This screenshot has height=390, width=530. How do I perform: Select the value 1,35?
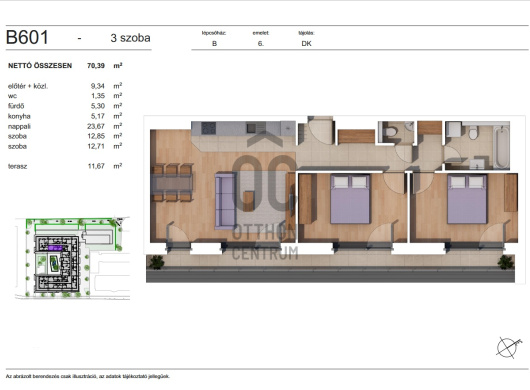click(98, 96)
